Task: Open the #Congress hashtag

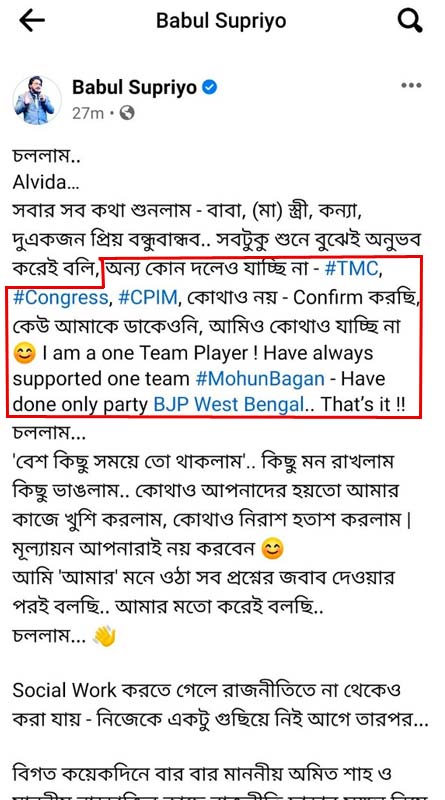Action: (61, 298)
